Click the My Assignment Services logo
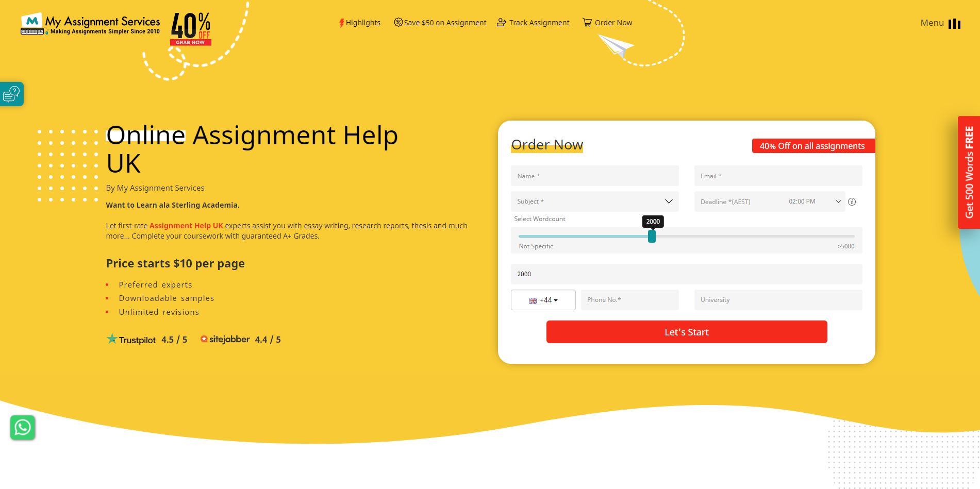Image resolution: width=980 pixels, height=489 pixels. tap(90, 24)
